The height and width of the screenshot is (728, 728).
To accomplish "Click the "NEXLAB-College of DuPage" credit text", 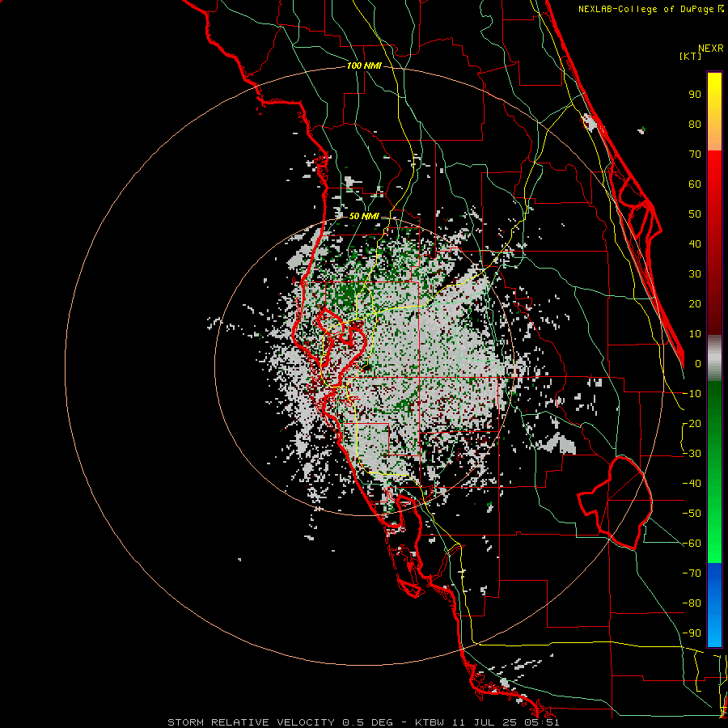I will (647, 9).
